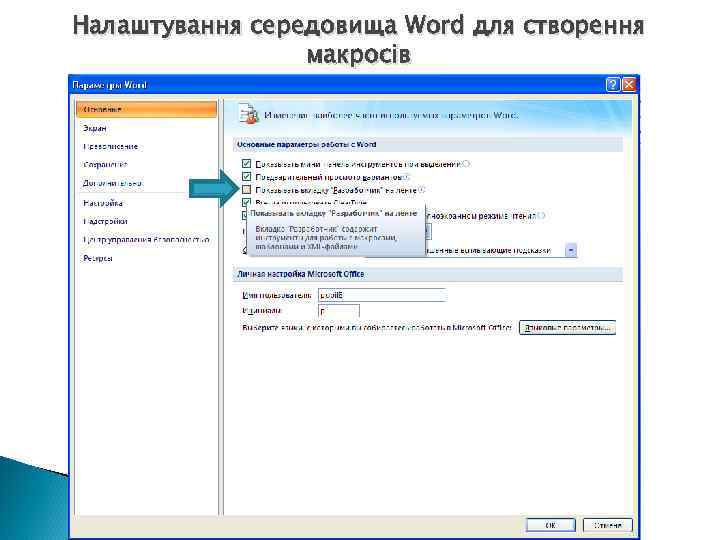Click info icon beside preview variants option

(x=406, y=176)
